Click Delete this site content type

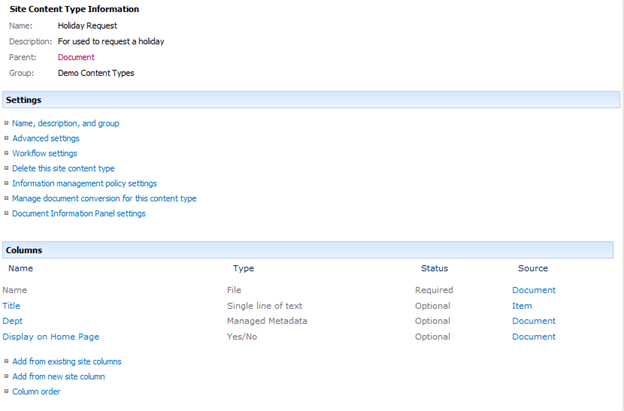pyautogui.click(x=63, y=168)
